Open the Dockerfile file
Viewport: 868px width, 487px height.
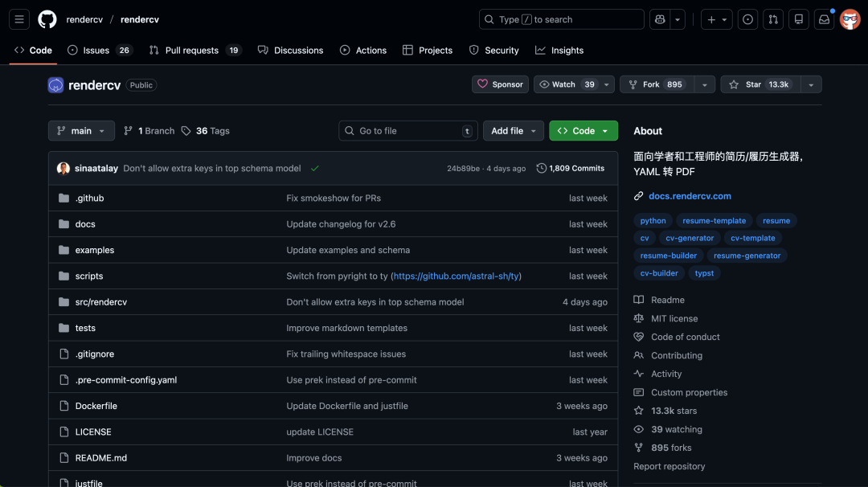point(96,406)
